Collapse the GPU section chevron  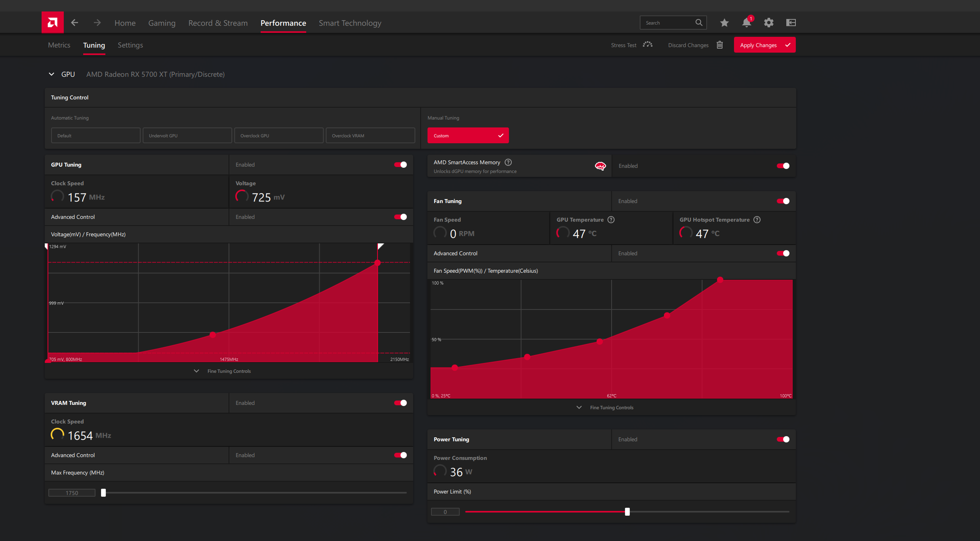51,74
